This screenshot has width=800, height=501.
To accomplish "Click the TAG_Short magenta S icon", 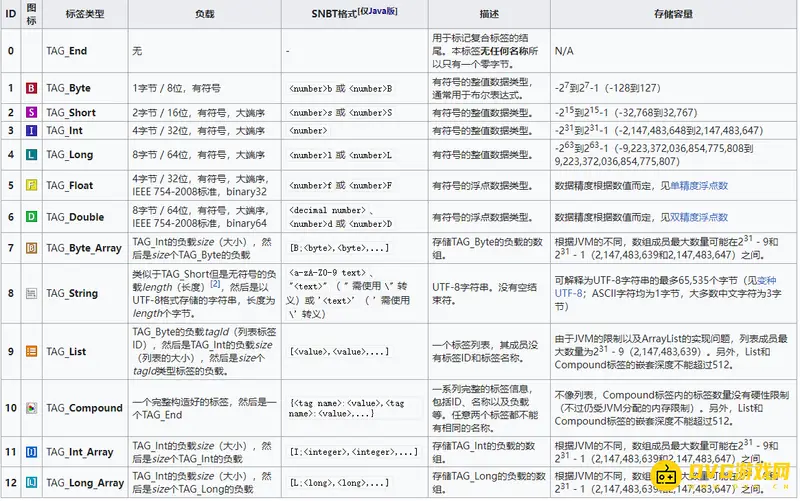I will tap(31, 112).
